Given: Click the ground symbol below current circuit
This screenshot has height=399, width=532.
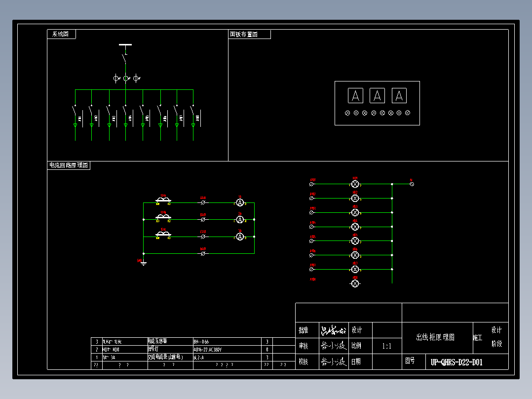Looking at the screenshot, I should coord(144,262).
